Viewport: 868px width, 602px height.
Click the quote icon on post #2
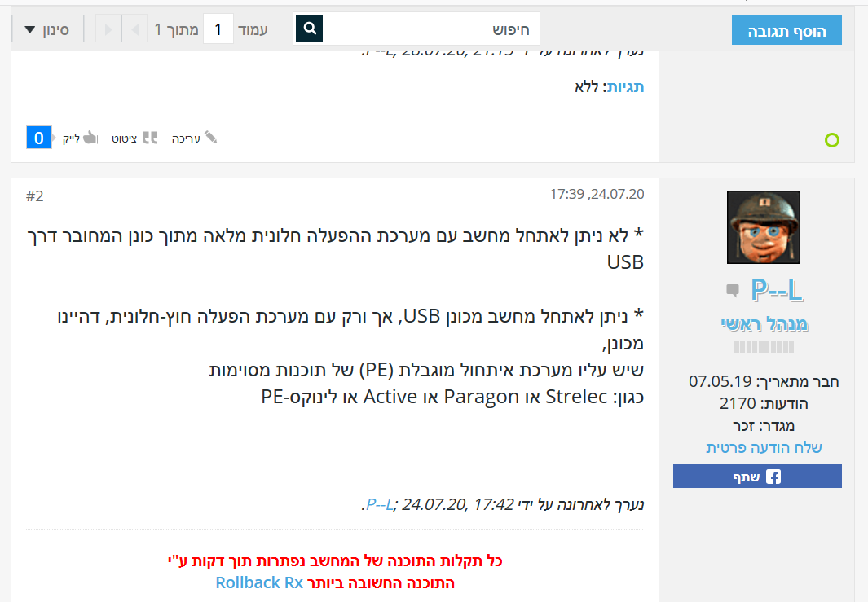(149, 138)
